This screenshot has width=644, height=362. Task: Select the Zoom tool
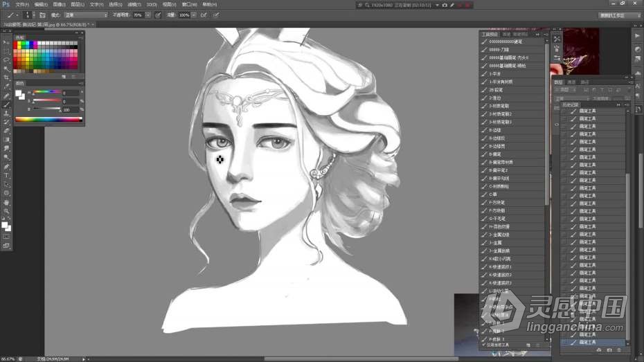pos(6,211)
